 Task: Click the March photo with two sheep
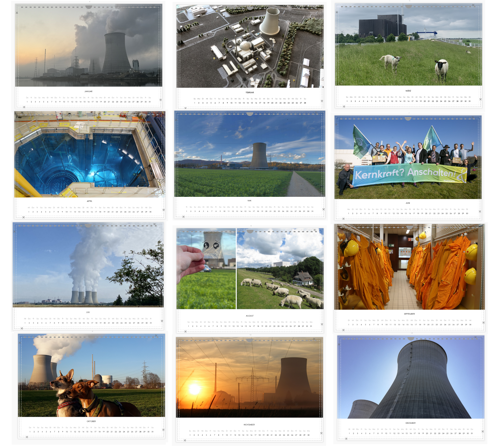(408, 45)
